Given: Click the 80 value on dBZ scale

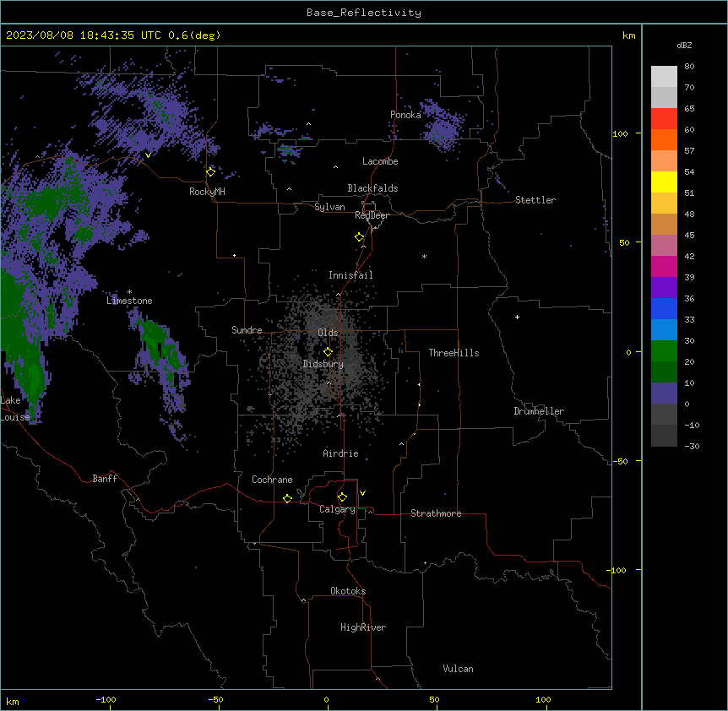Looking at the screenshot, I should pos(689,67).
